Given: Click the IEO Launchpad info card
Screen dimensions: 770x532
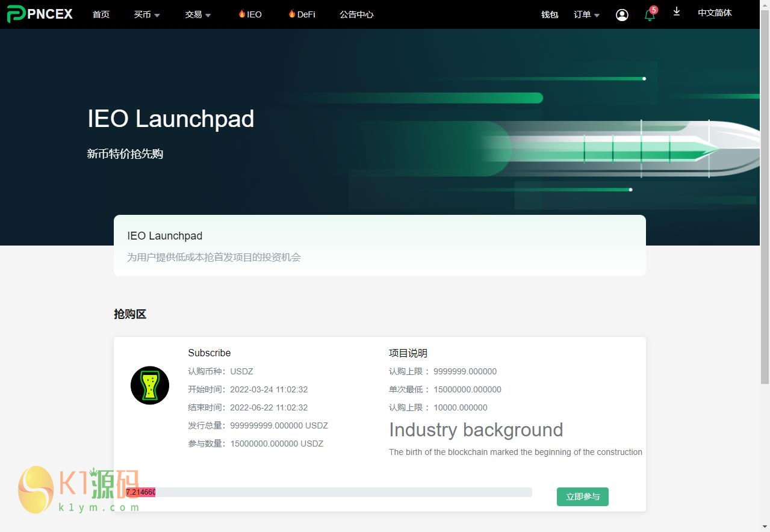Looking at the screenshot, I should 379,246.
